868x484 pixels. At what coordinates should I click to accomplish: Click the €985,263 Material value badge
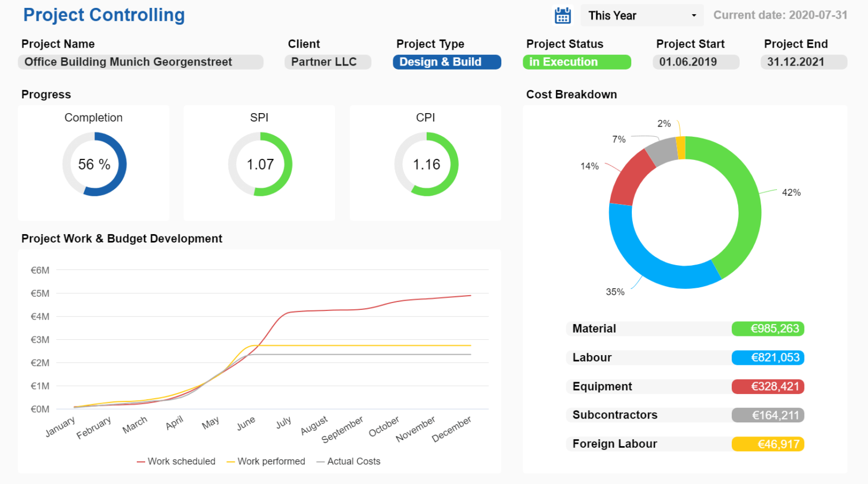click(x=767, y=329)
